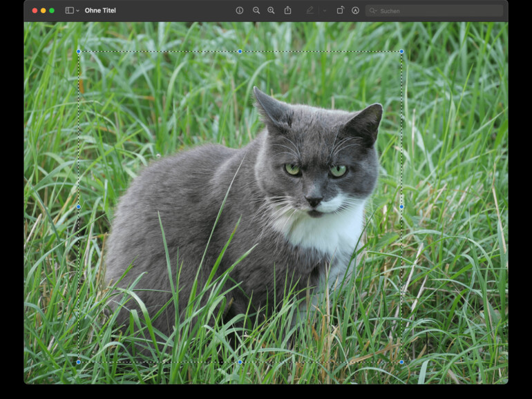Select the highlight pen tool

tap(310, 10)
